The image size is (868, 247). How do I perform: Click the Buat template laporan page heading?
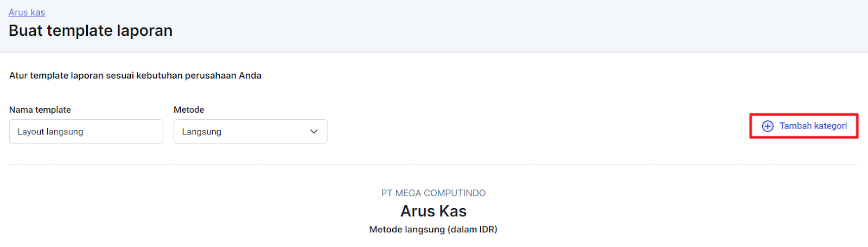pyautogui.click(x=91, y=30)
